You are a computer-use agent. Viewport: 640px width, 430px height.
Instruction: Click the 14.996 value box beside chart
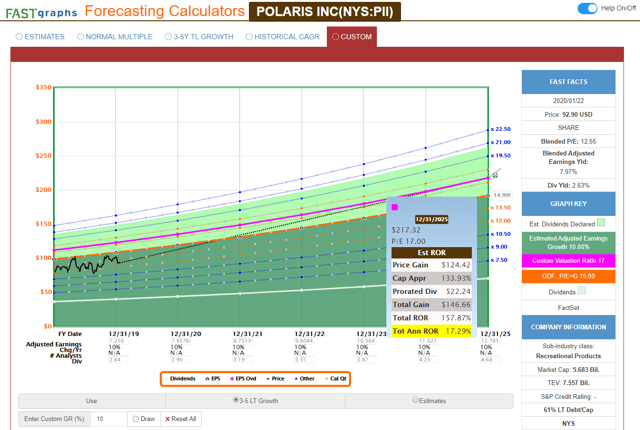click(502, 195)
